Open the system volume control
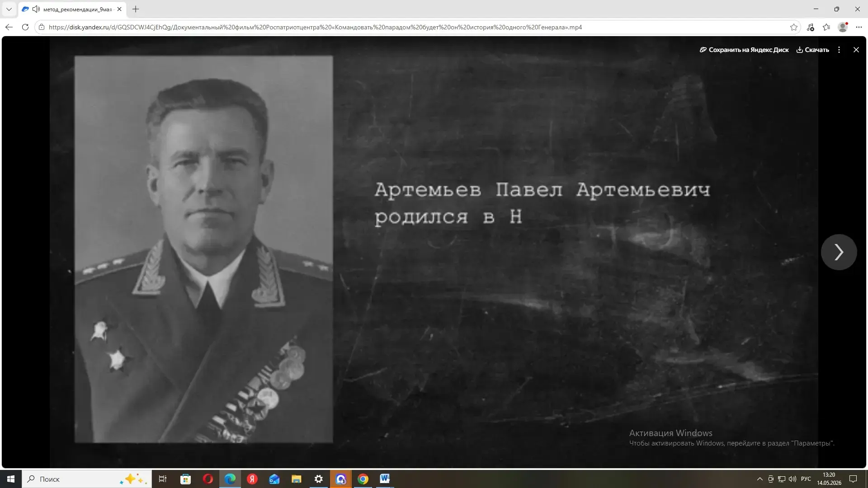Image resolution: width=868 pixels, height=488 pixels. (x=793, y=479)
